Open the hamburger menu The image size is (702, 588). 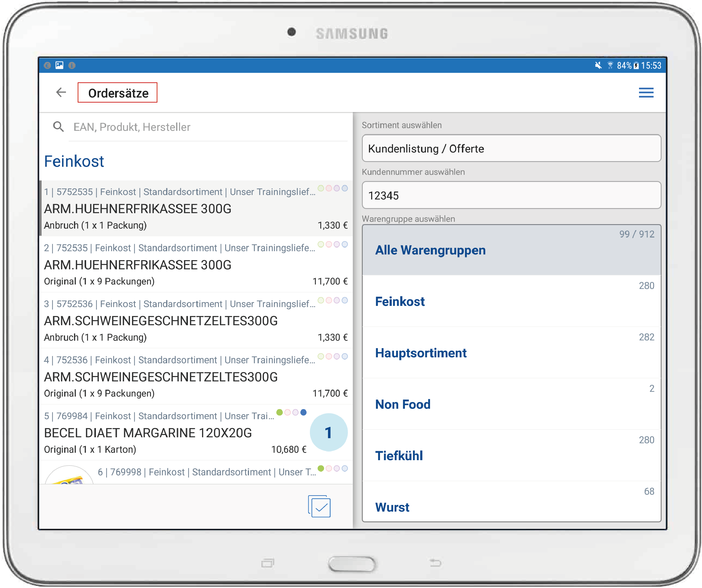646,93
